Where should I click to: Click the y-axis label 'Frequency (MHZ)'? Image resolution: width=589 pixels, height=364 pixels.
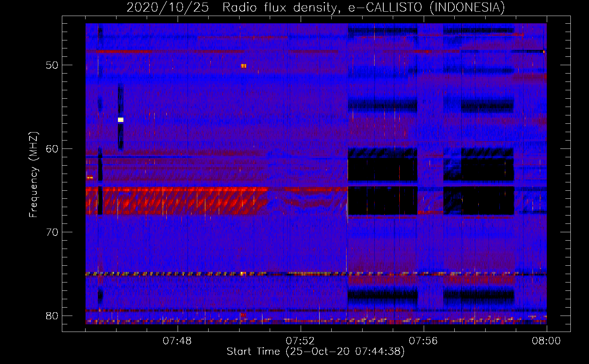(x=33, y=175)
